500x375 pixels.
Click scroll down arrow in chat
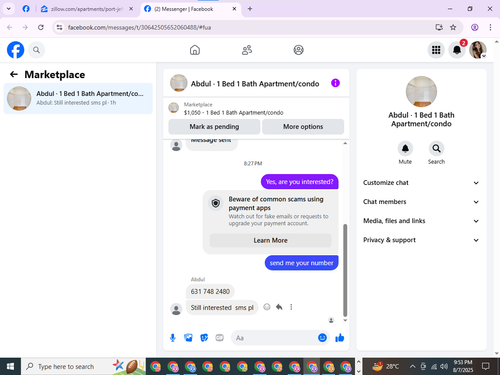(345, 320)
